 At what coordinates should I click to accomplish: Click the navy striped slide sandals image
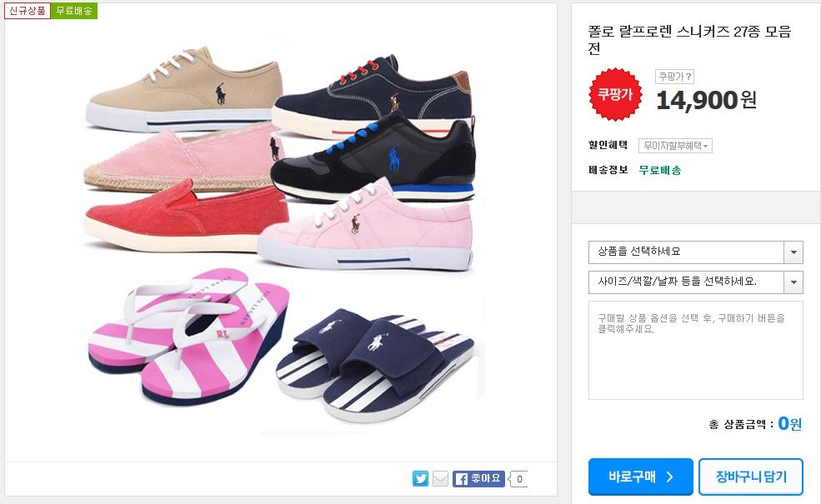click(375, 364)
